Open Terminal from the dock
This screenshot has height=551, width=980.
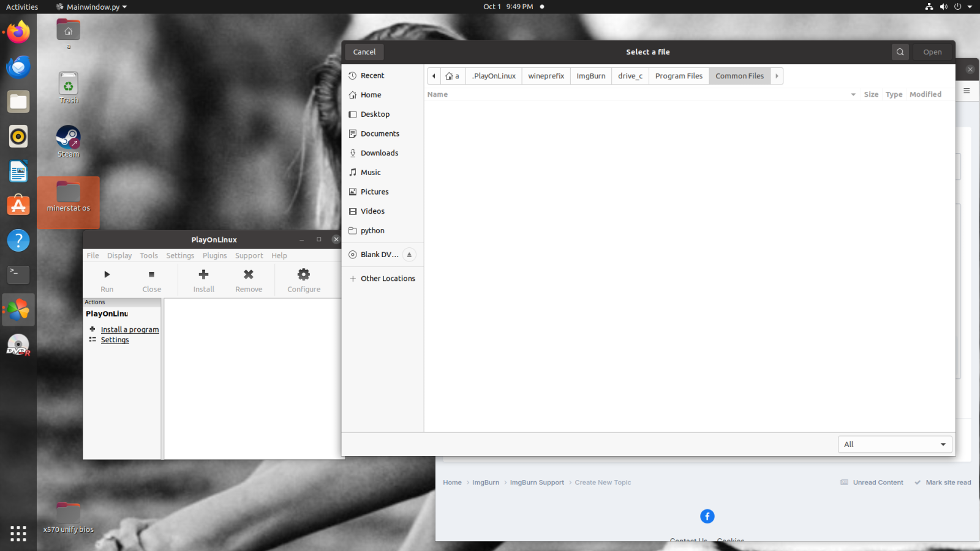[x=18, y=275]
